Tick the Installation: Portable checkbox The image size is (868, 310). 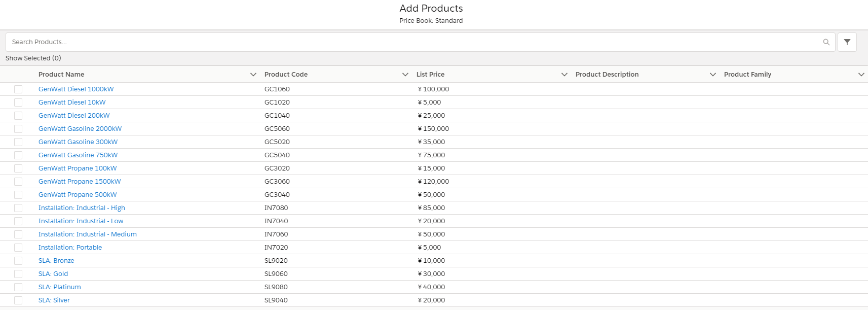click(x=18, y=248)
